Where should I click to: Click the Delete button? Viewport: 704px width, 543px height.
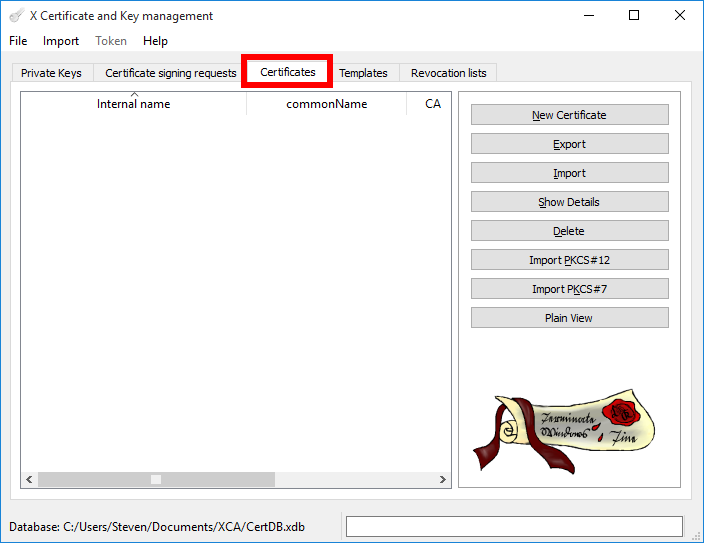[x=569, y=231]
